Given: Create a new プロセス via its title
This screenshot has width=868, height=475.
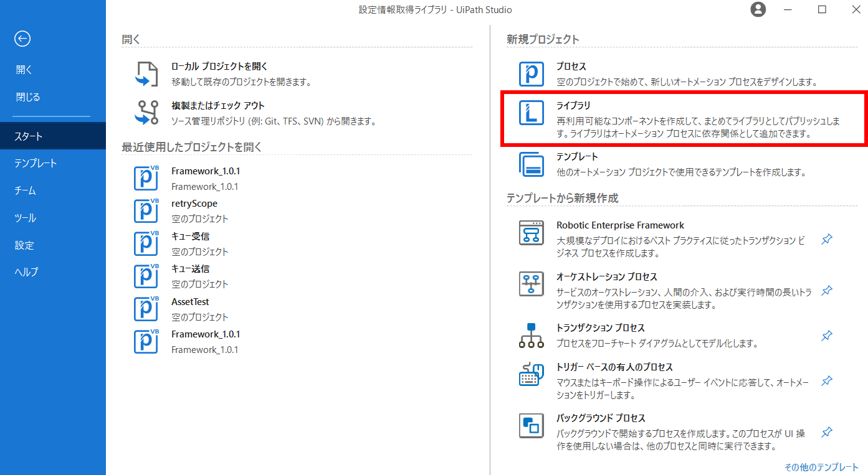Looking at the screenshot, I should (x=571, y=66).
